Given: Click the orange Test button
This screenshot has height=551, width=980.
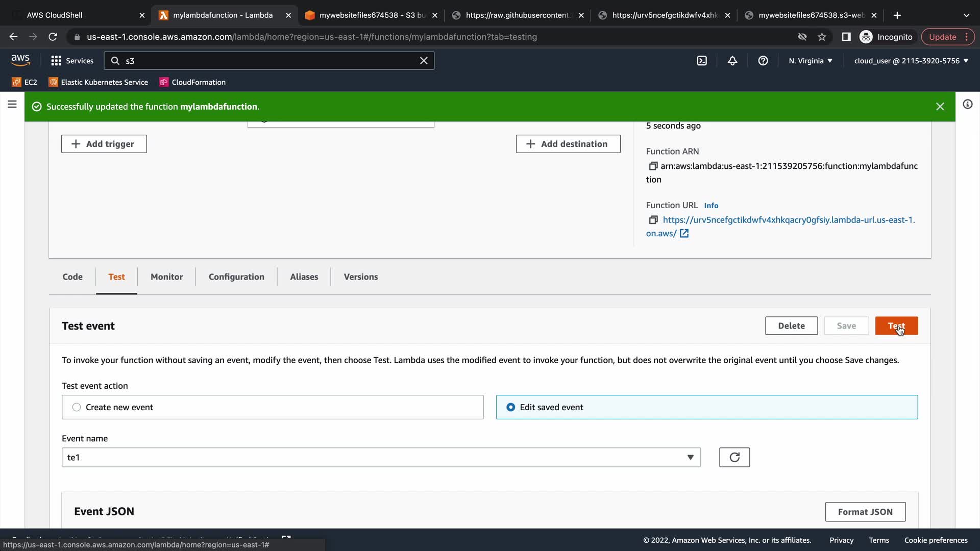Looking at the screenshot, I should [x=896, y=325].
